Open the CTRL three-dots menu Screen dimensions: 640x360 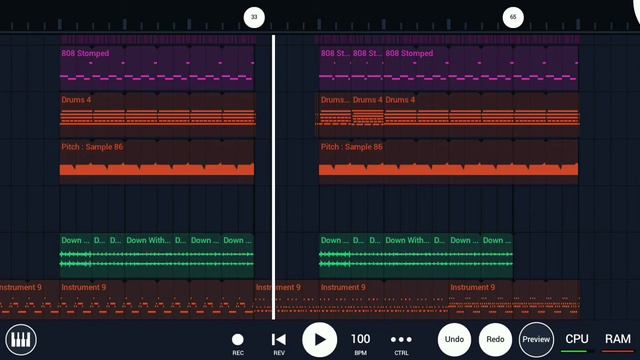(401, 343)
